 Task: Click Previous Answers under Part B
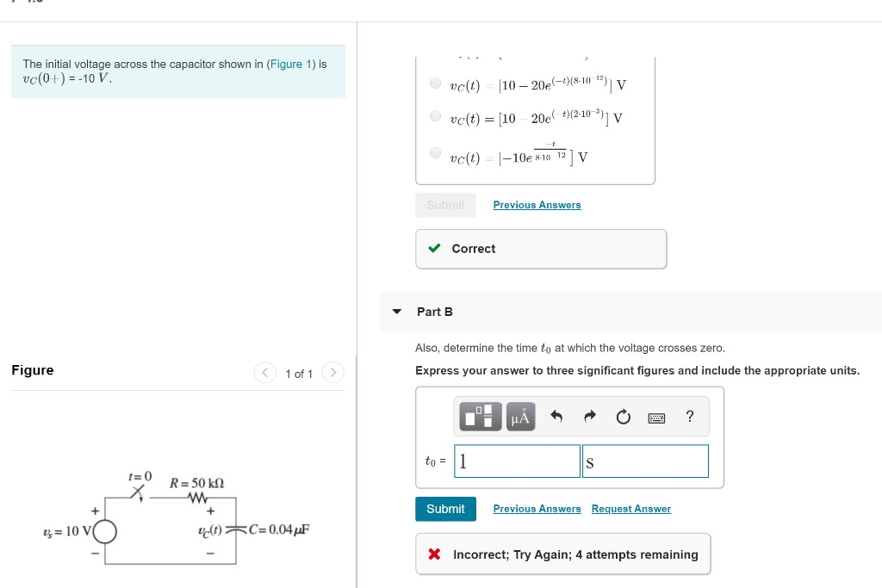tap(537, 509)
